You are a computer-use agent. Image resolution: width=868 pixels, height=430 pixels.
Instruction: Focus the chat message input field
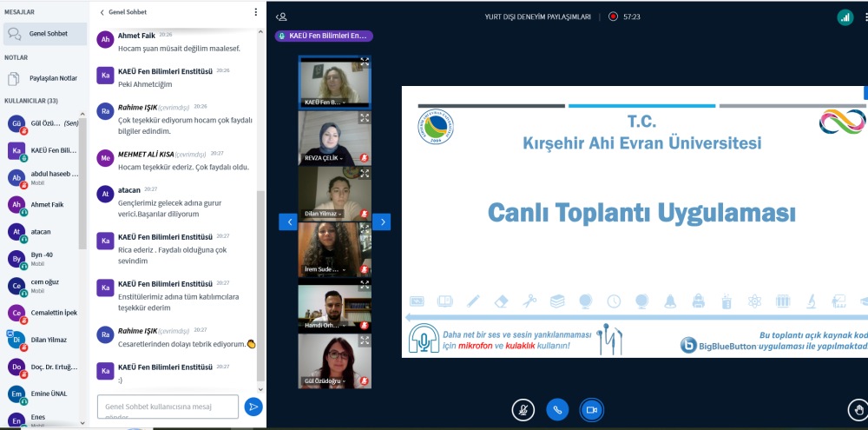tap(167, 407)
